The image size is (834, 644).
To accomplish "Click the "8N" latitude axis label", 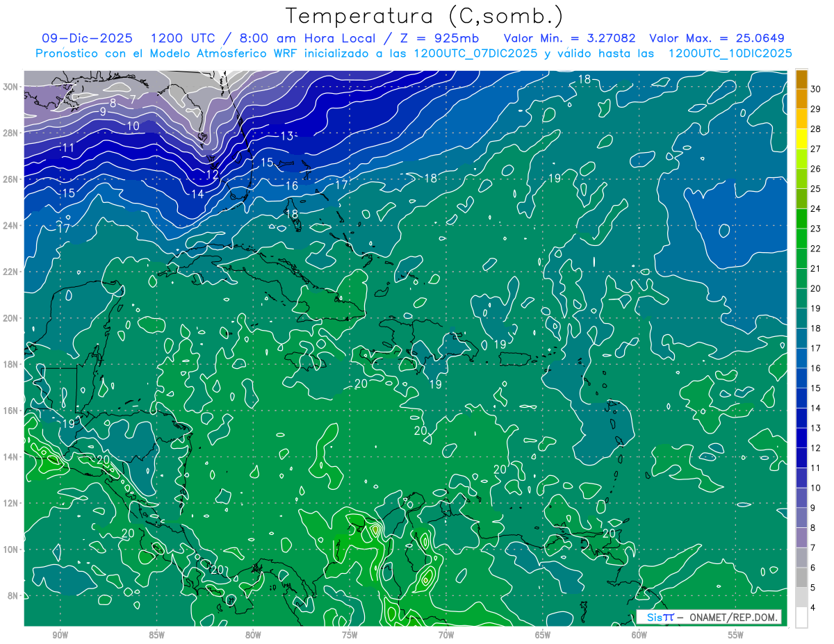I will point(13,595).
